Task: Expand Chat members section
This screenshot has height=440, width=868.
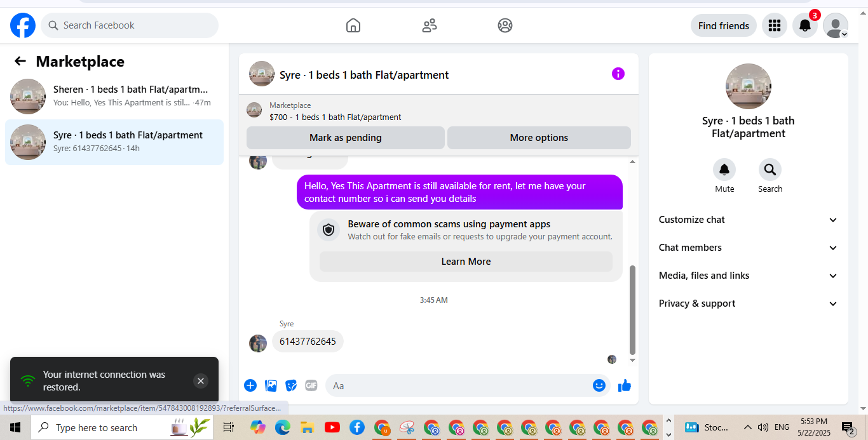Action: coord(749,248)
